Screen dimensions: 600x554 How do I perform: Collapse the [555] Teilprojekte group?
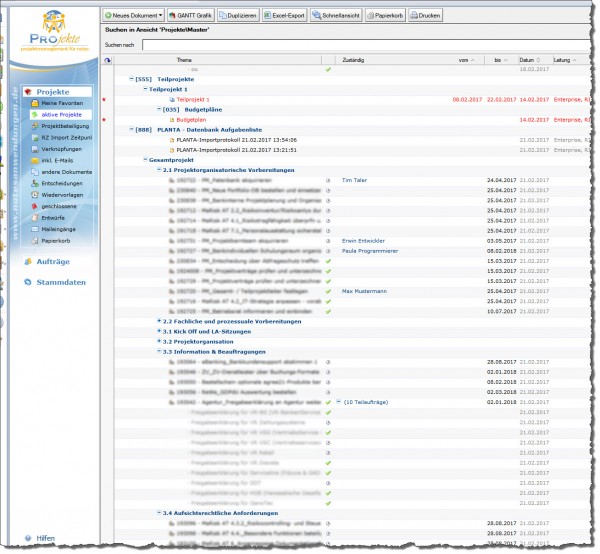131,79
